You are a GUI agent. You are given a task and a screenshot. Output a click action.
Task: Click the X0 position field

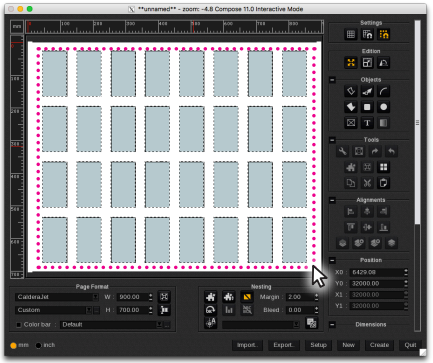(x=377, y=272)
